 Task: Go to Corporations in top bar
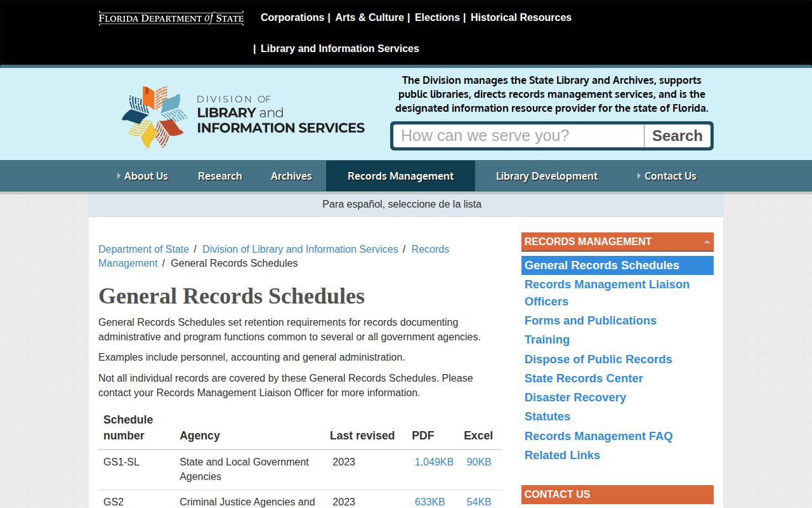[x=292, y=18]
